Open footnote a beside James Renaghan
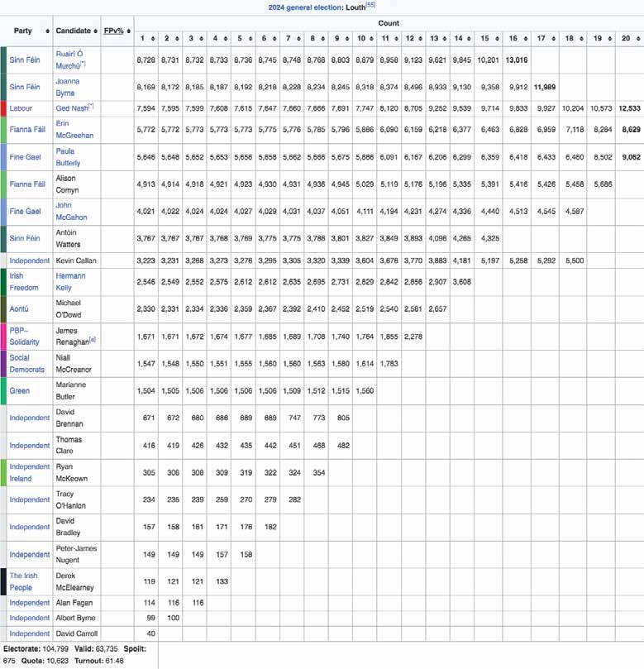Screen dimensions: 644x669 [93, 340]
